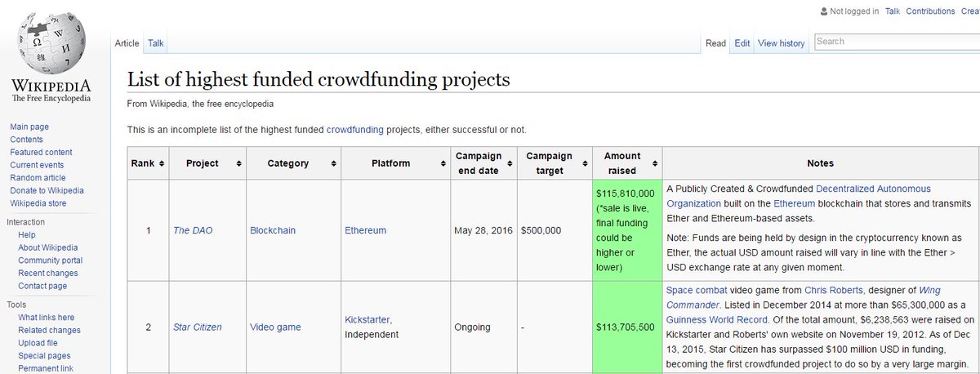Follow the crowdfunding link in intro sentence

[357, 129]
